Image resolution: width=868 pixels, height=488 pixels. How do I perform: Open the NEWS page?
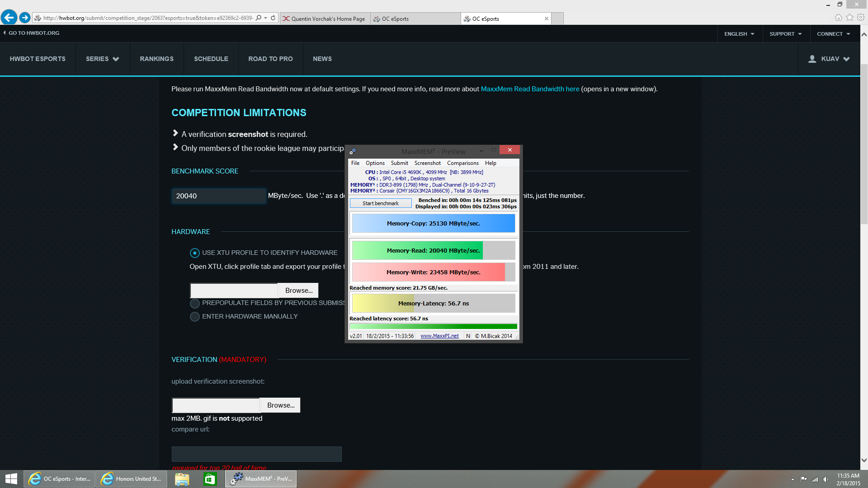click(322, 59)
